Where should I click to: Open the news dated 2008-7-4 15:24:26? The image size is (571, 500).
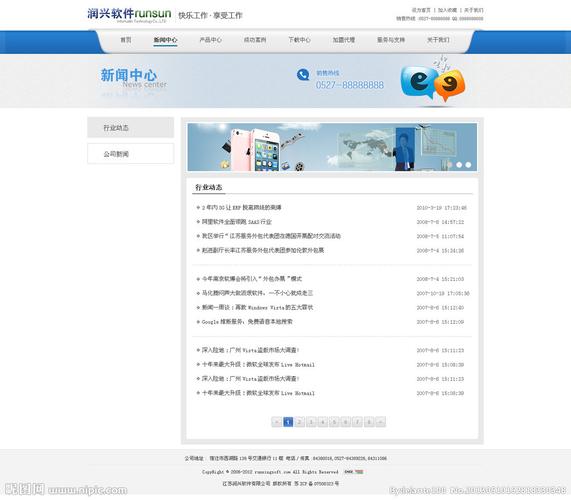pos(263,250)
